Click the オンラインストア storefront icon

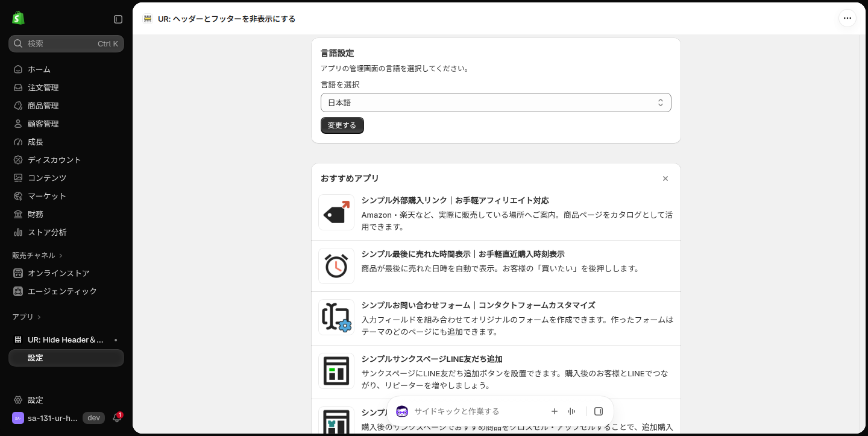pos(18,273)
